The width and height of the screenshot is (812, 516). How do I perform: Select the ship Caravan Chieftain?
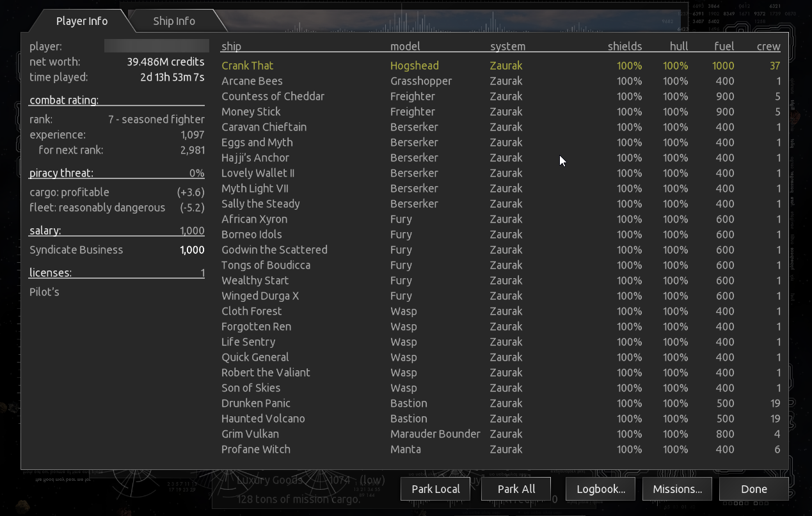[x=501, y=127]
